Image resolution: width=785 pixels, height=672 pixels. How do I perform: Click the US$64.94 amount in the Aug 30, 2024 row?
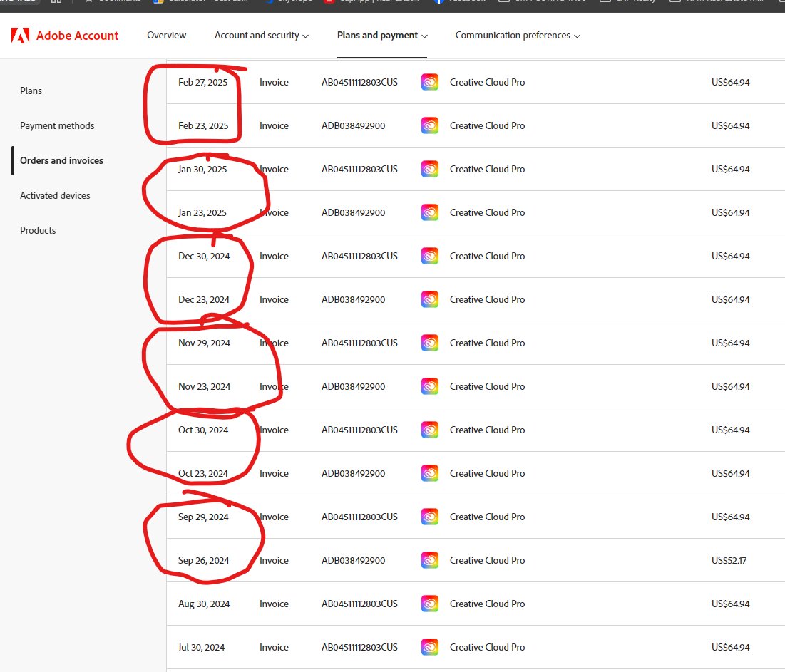tap(730, 604)
